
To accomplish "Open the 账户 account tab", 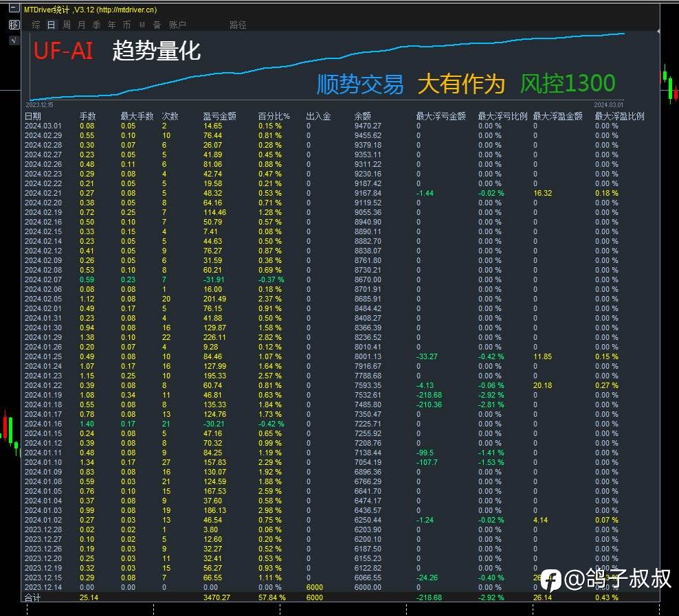I will (x=177, y=25).
